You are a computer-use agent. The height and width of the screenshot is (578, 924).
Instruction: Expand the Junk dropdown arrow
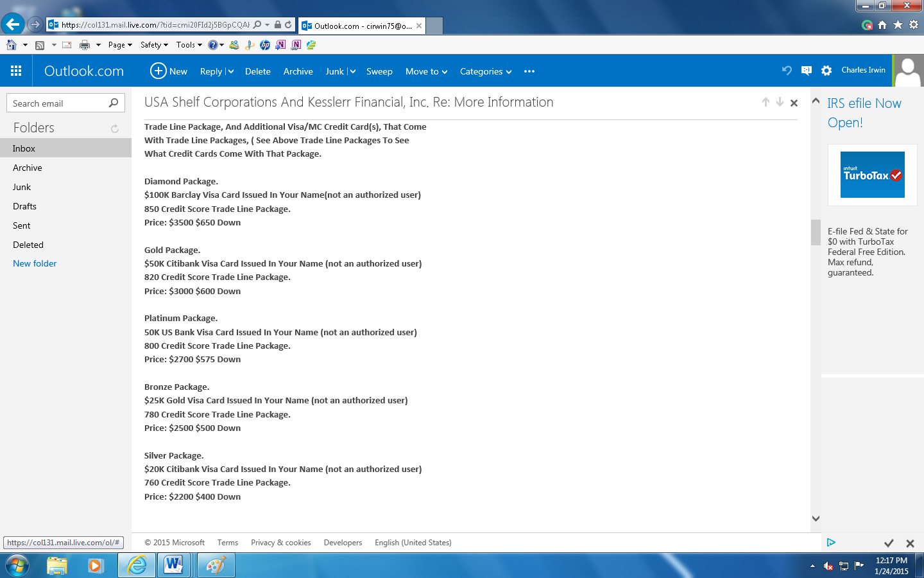tap(352, 71)
